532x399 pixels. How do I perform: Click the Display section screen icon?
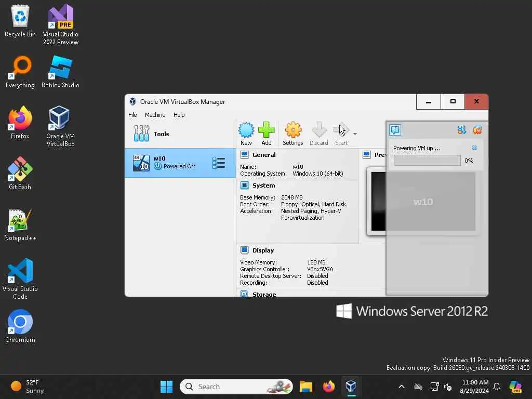(x=244, y=250)
